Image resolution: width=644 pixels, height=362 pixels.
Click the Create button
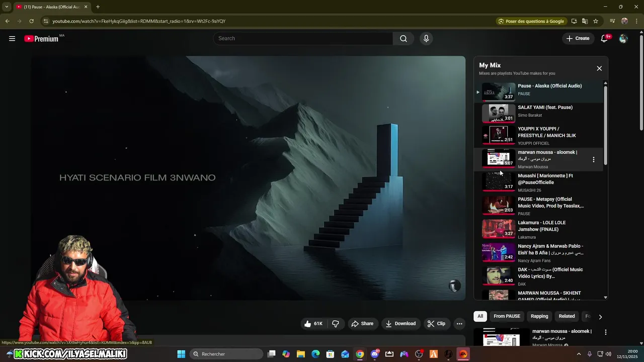[578, 39]
